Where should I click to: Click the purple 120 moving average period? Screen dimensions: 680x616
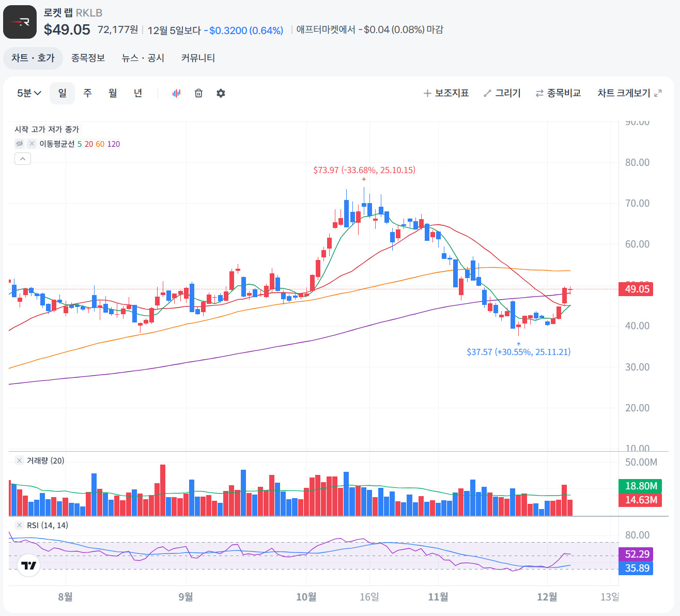coord(114,144)
